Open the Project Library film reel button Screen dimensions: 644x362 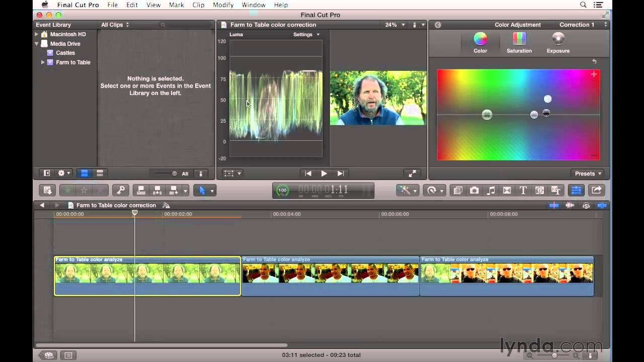(49, 355)
